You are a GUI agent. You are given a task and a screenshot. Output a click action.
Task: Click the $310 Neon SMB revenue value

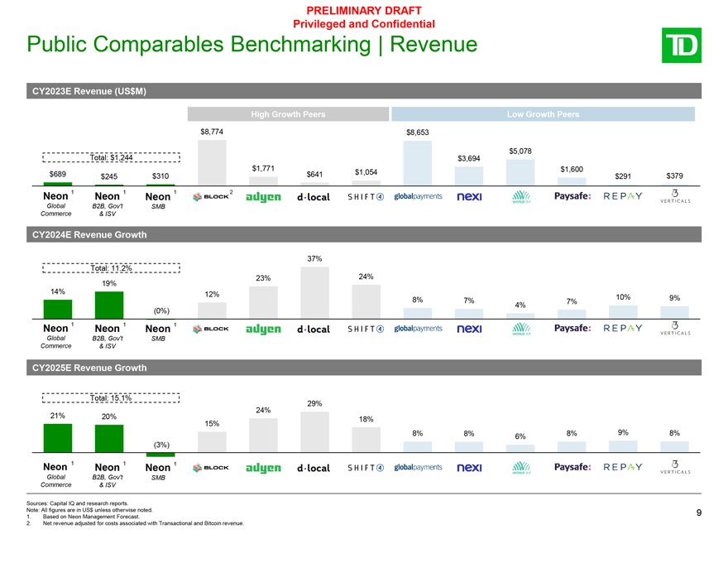[x=160, y=176]
